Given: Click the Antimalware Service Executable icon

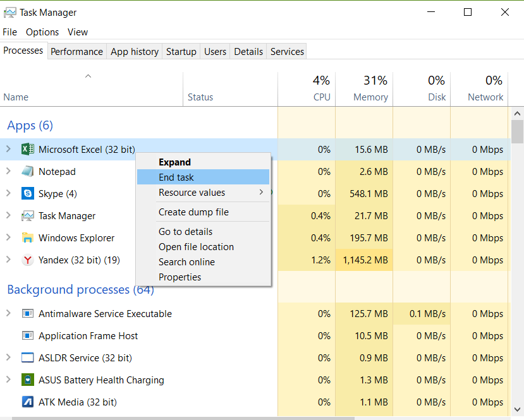Looking at the screenshot, I should pos(27,313).
